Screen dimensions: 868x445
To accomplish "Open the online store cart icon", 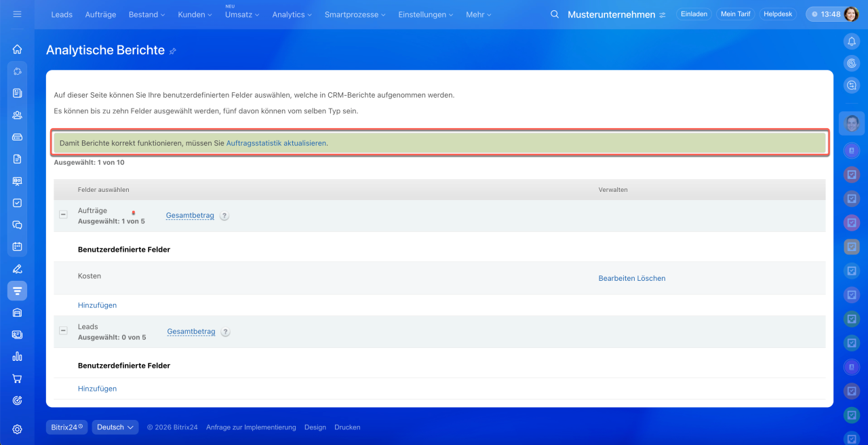I will (x=17, y=379).
